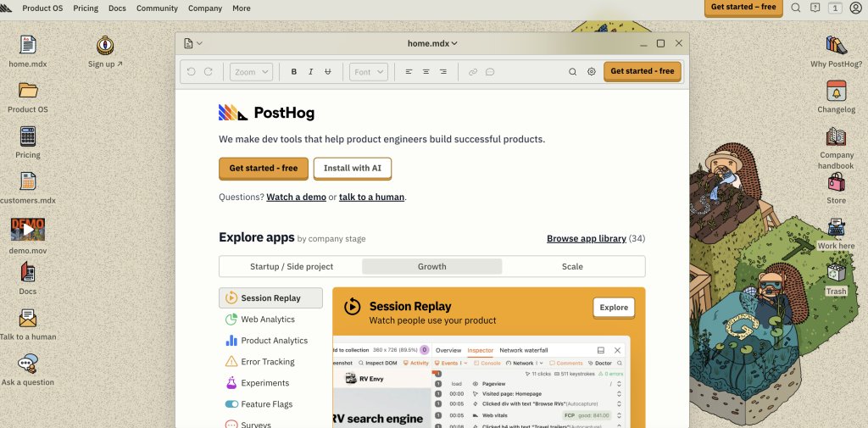
Task: Open the Pricing menu item
Action: click(86, 8)
